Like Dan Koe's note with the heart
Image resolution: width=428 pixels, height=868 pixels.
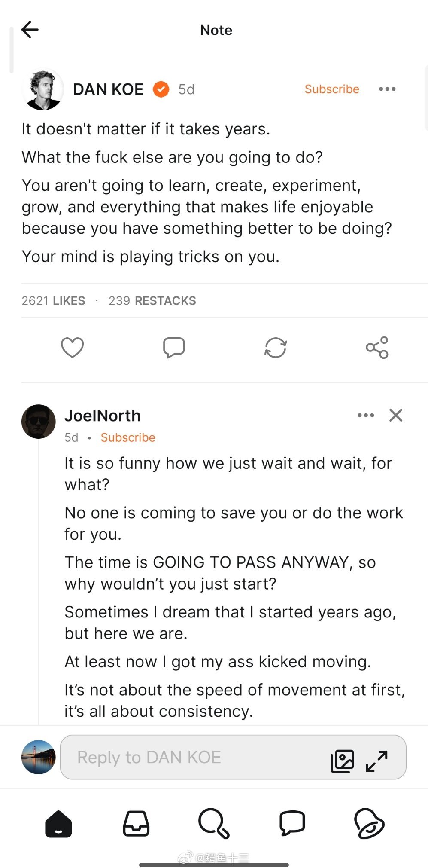(72, 347)
